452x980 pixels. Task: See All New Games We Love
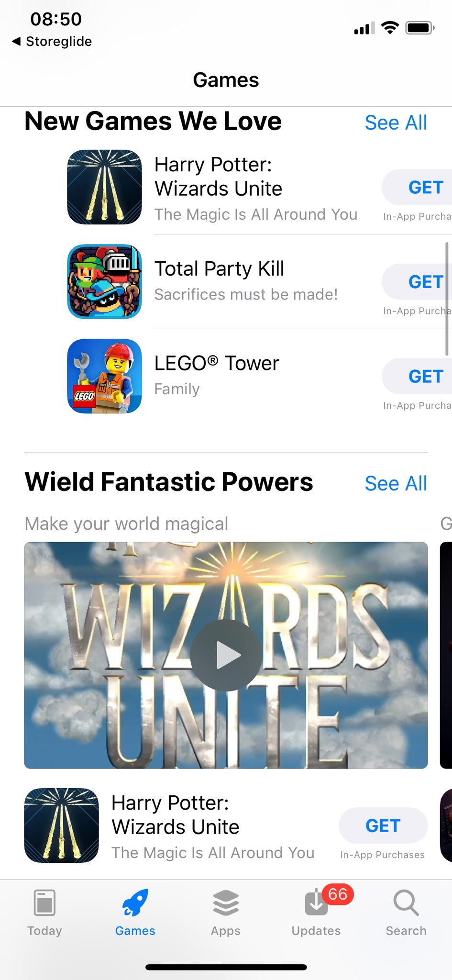coord(396,123)
